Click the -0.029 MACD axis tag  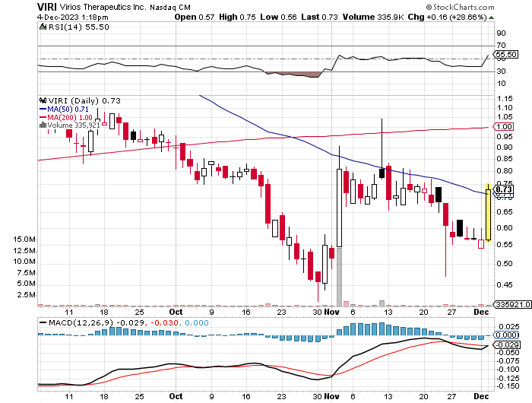507,345
